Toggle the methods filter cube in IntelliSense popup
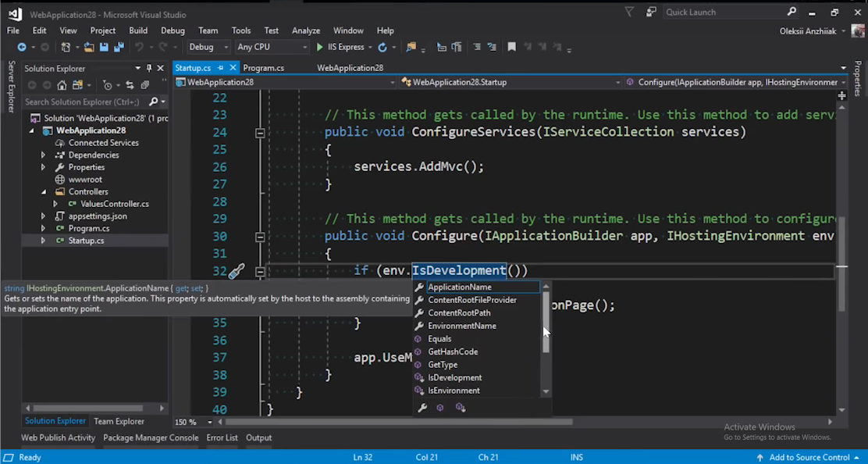The image size is (868, 464). click(x=440, y=408)
